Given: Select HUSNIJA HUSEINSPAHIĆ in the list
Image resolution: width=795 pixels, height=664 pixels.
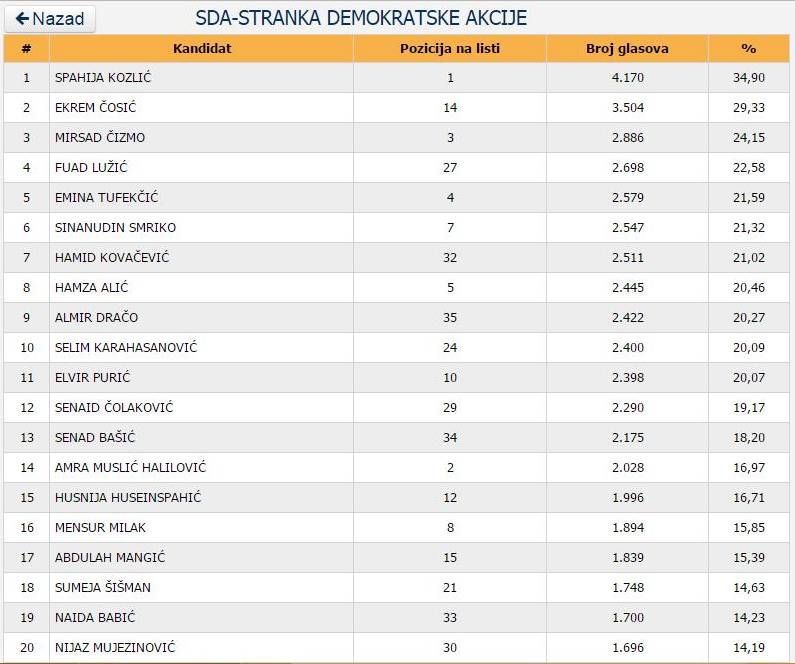Looking at the screenshot, I should (x=128, y=497).
